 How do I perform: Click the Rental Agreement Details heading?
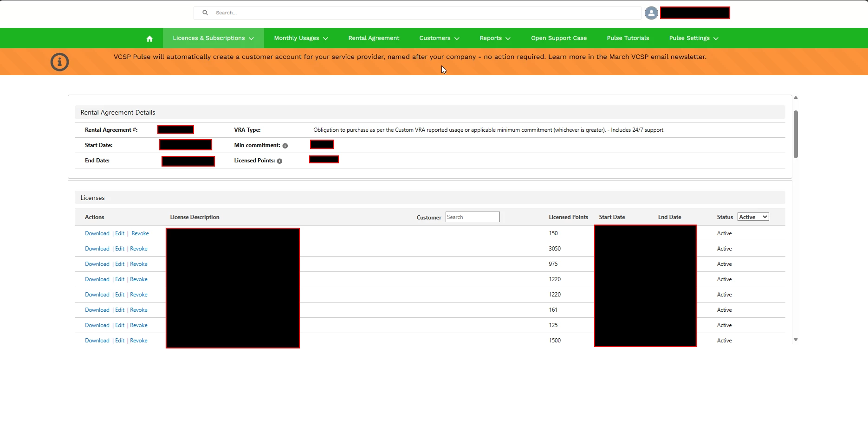coord(118,112)
